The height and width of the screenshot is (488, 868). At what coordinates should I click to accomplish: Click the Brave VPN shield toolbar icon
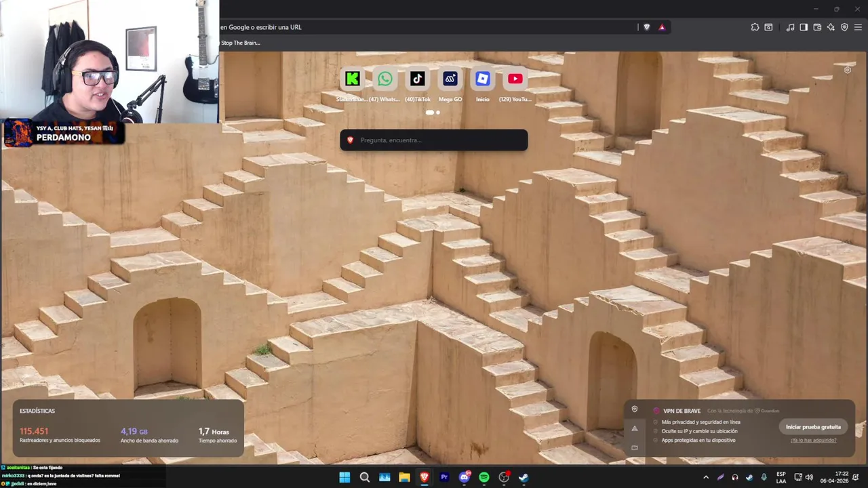(844, 27)
